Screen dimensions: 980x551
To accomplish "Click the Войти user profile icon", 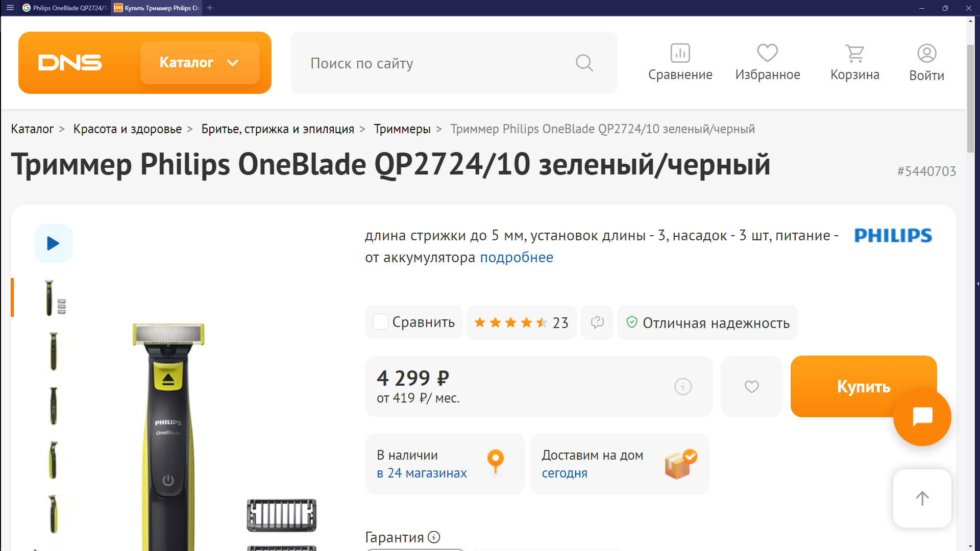I will coord(926,53).
